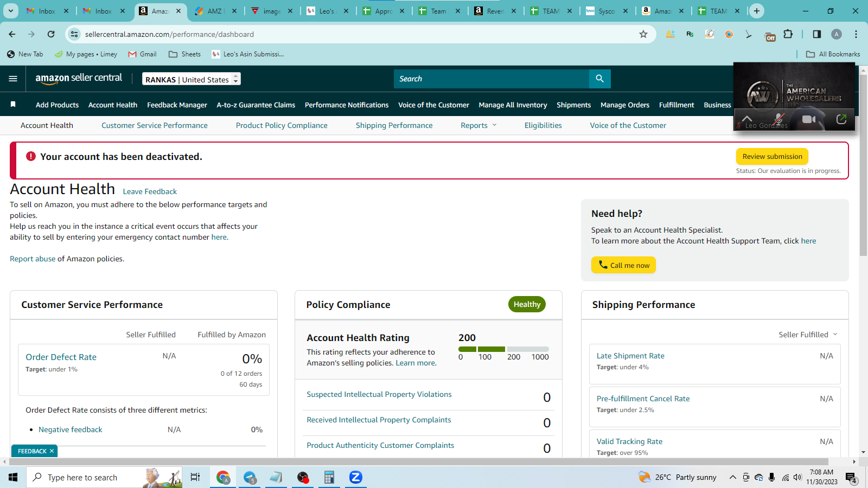Viewport: 868px width, 488px height.
Task: Open Received Intellectual Property Complaints link
Action: [x=379, y=420]
